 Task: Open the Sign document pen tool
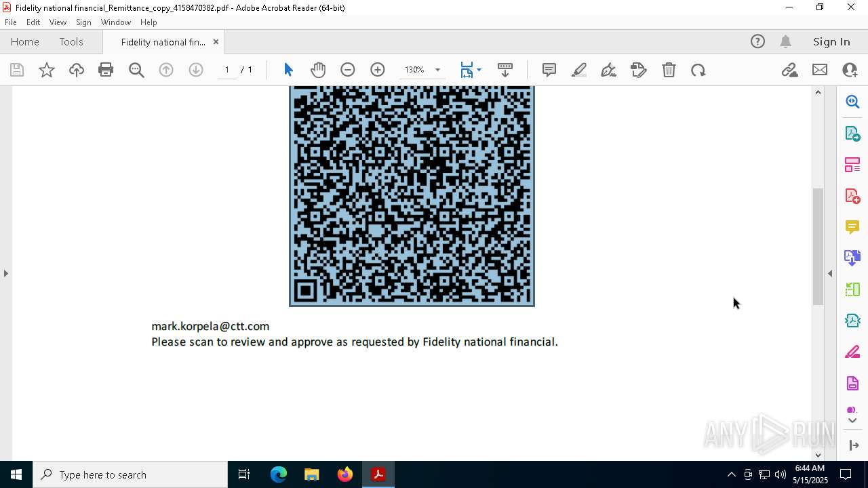click(x=609, y=70)
